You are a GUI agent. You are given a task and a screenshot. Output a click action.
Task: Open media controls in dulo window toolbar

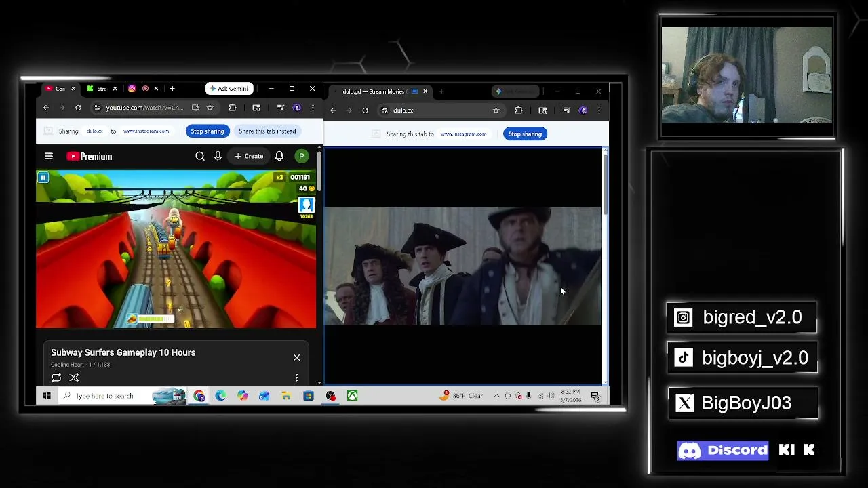click(566, 110)
